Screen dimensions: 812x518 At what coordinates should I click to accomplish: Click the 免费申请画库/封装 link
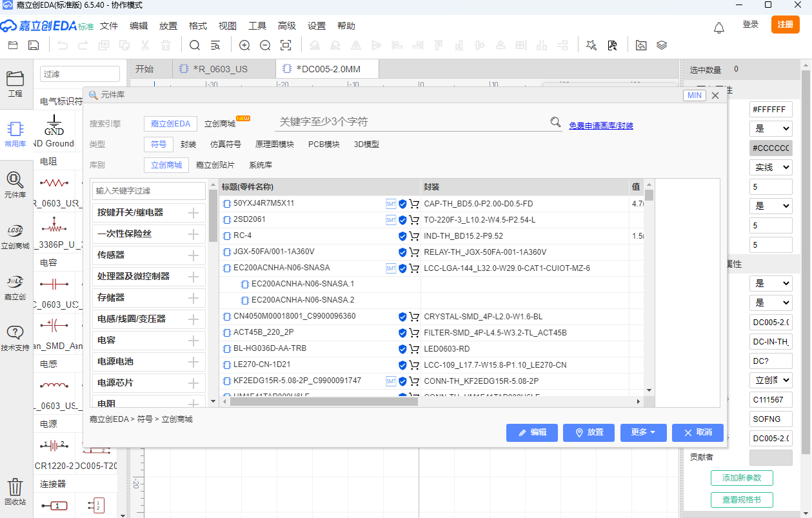pyautogui.click(x=600, y=125)
